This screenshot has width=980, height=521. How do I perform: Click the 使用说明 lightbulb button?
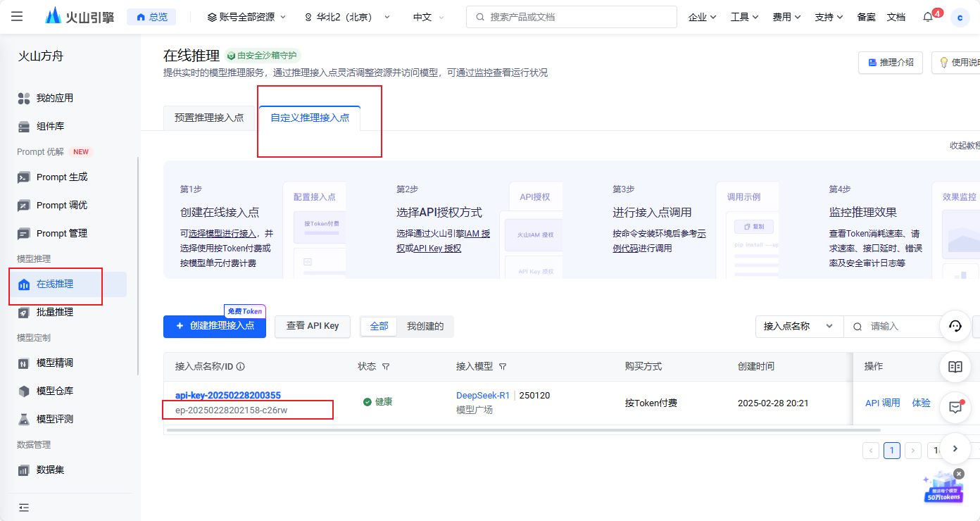click(x=956, y=62)
